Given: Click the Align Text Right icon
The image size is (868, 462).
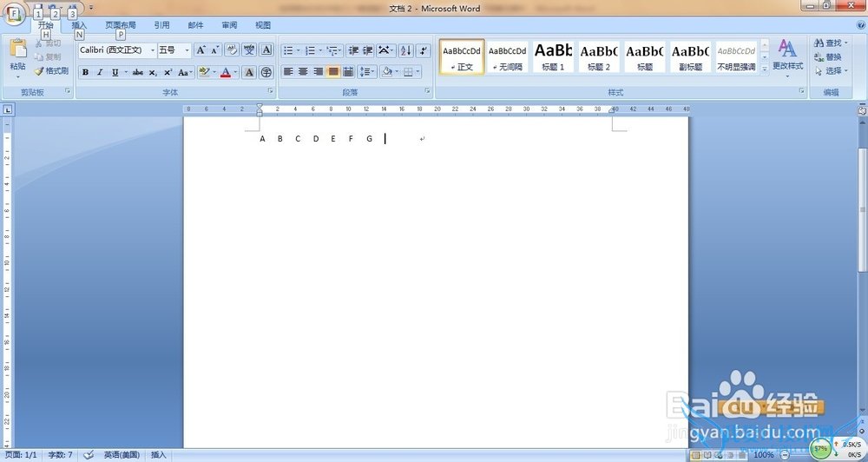Looking at the screenshot, I should [319, 71].
